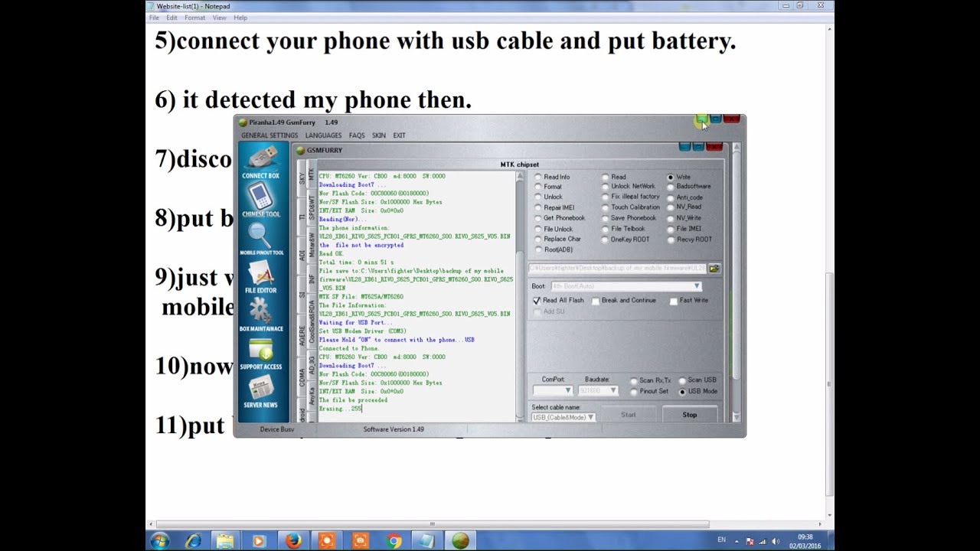Click the network signal tray icon
Image resolution: width=980 pixels, height=551 pixels.
click(763, 542)
